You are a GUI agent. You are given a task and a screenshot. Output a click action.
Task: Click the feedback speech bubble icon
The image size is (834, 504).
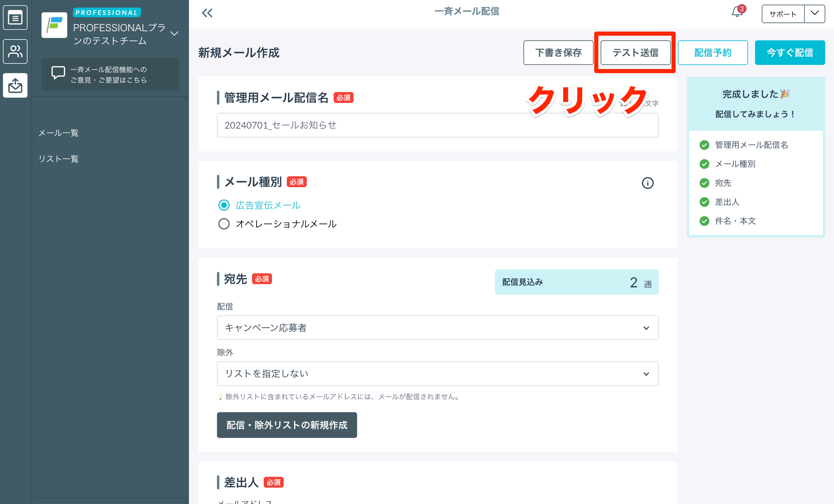tap(58, 73)
